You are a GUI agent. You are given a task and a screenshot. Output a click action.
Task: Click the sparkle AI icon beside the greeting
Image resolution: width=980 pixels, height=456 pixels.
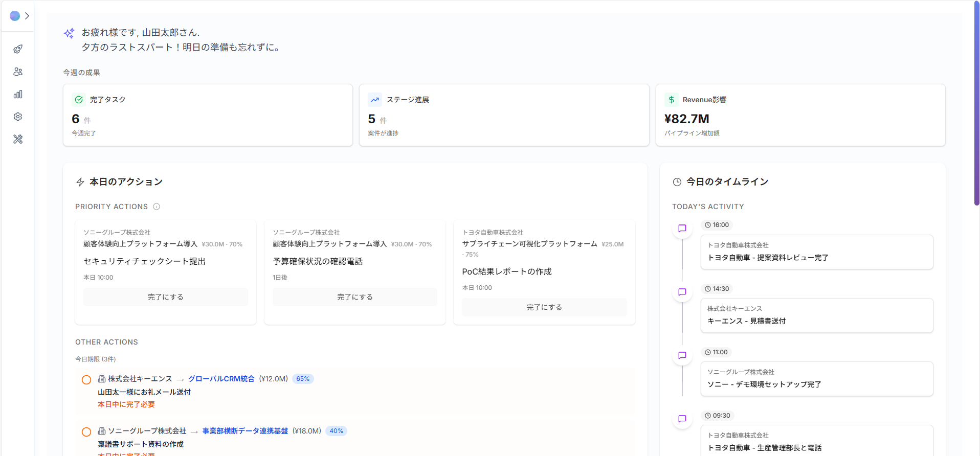point(69,33)
